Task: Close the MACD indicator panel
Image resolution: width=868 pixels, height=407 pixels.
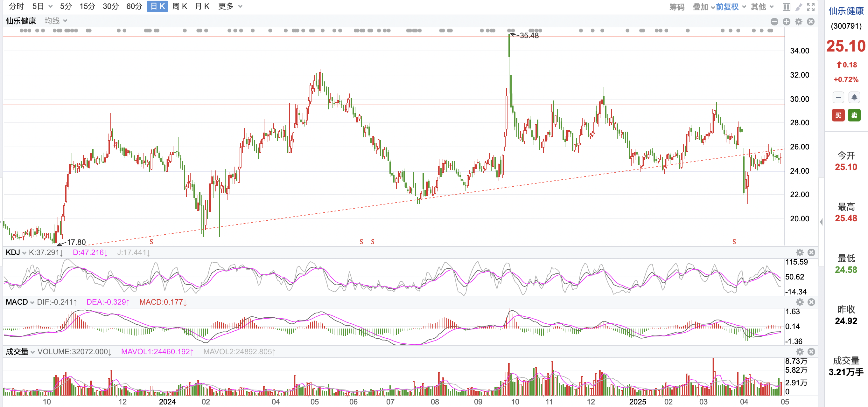Action: [x=811, y=302]
